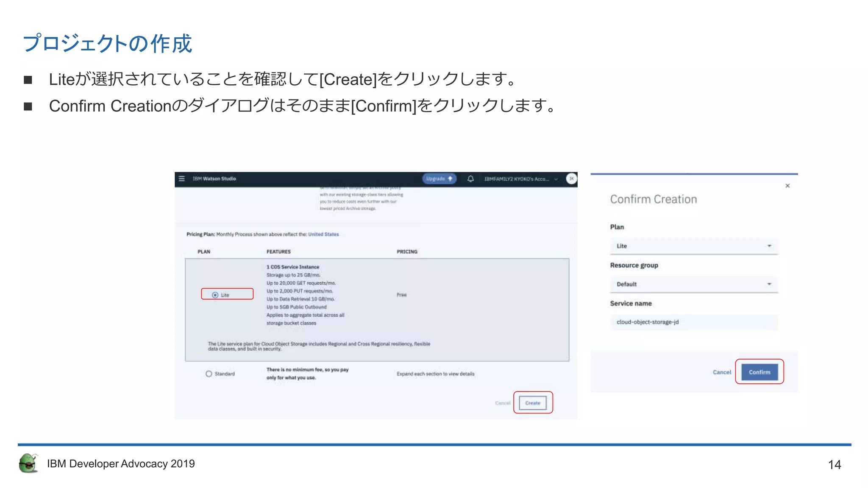
Task: Close the Confirm Creation dialog with X
Action: click(x=787, y=186)
